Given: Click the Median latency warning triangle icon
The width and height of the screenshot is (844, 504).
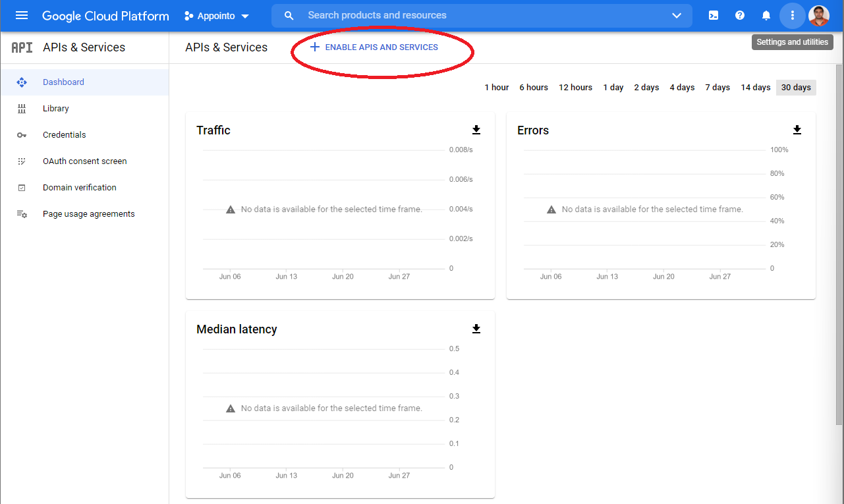Looking at the screenshot, I should tap(231, 408).
